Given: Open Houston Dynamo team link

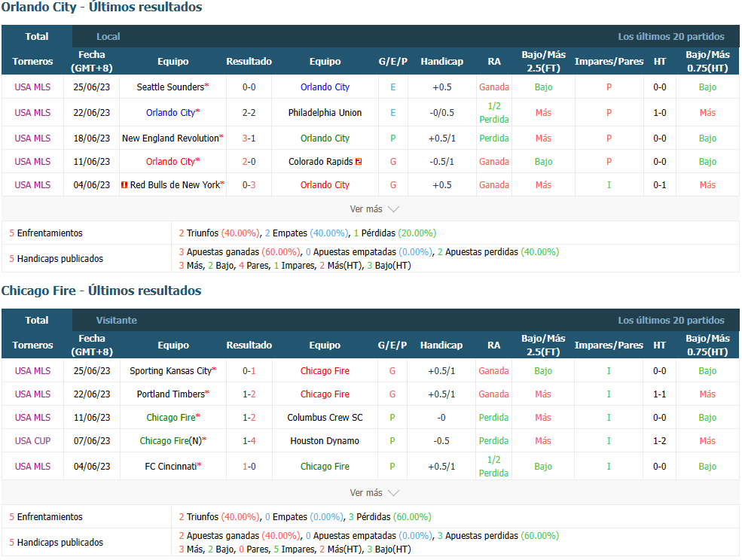Looking at the screenshot, I should pyautogui.click(x=325, y=441).
